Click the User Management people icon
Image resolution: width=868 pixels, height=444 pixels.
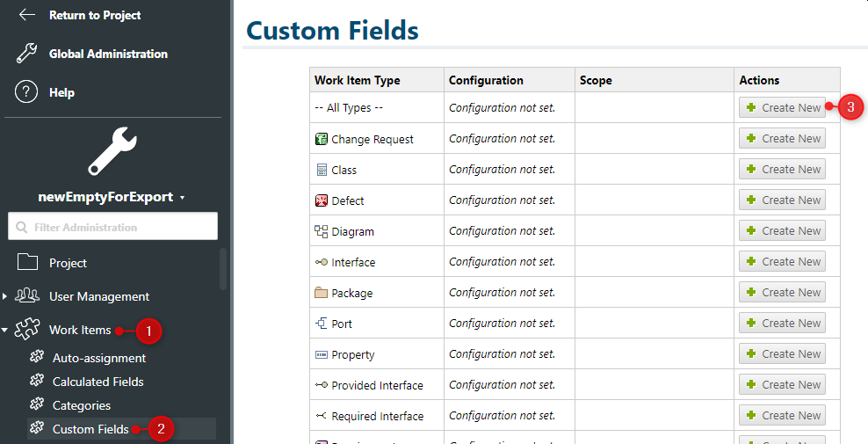coord(27,295)
